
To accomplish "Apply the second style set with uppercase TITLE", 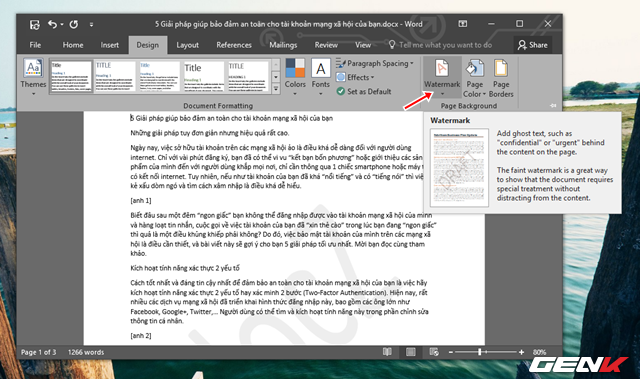I will tap(115, 76).
